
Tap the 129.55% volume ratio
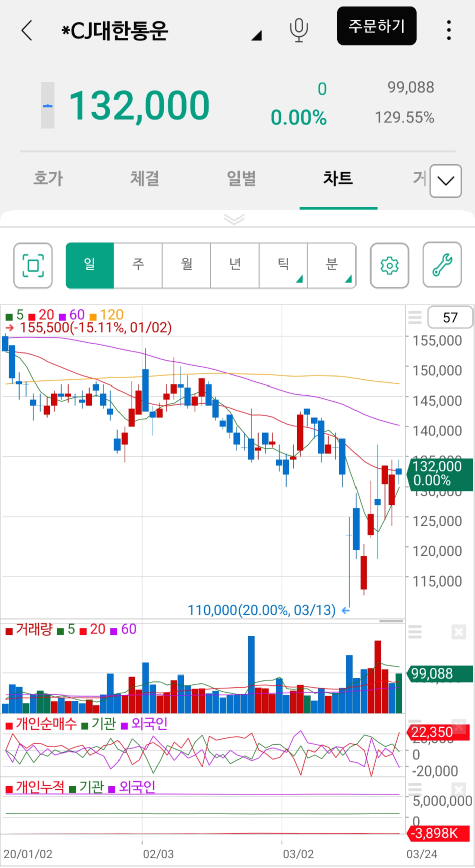404,118
